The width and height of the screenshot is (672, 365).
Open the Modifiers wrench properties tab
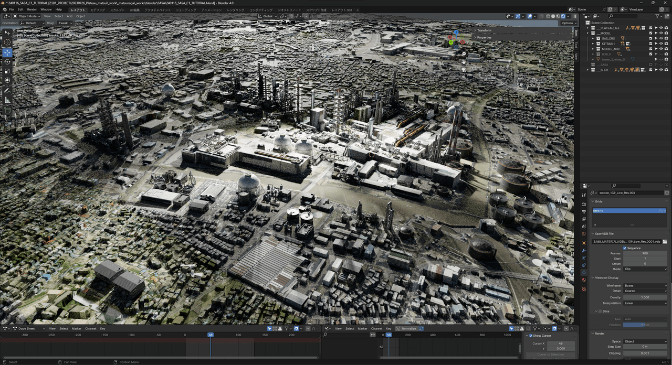point(584,250)
